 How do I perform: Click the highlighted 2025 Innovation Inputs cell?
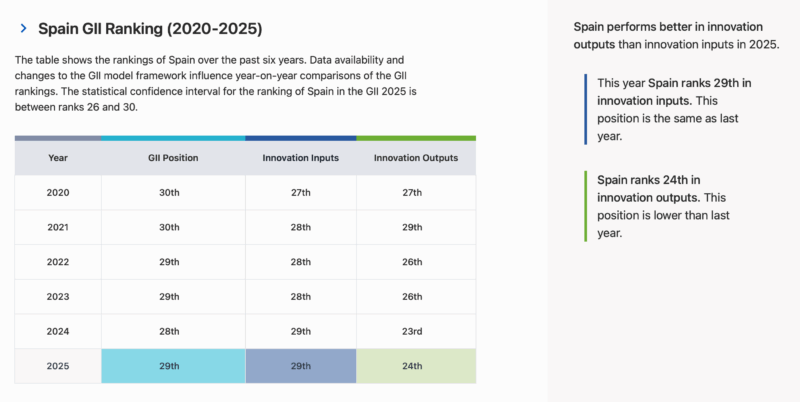[300, 366]
